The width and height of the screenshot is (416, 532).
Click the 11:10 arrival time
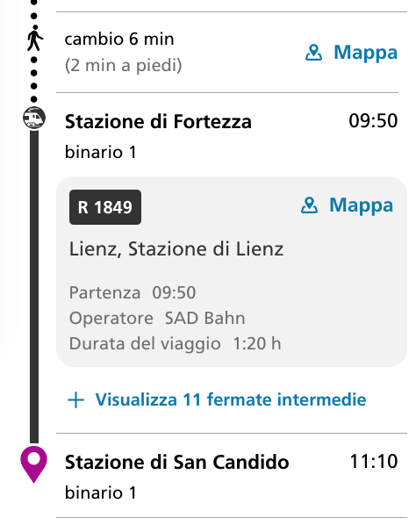pyautogui.click(x=374, y=462)
